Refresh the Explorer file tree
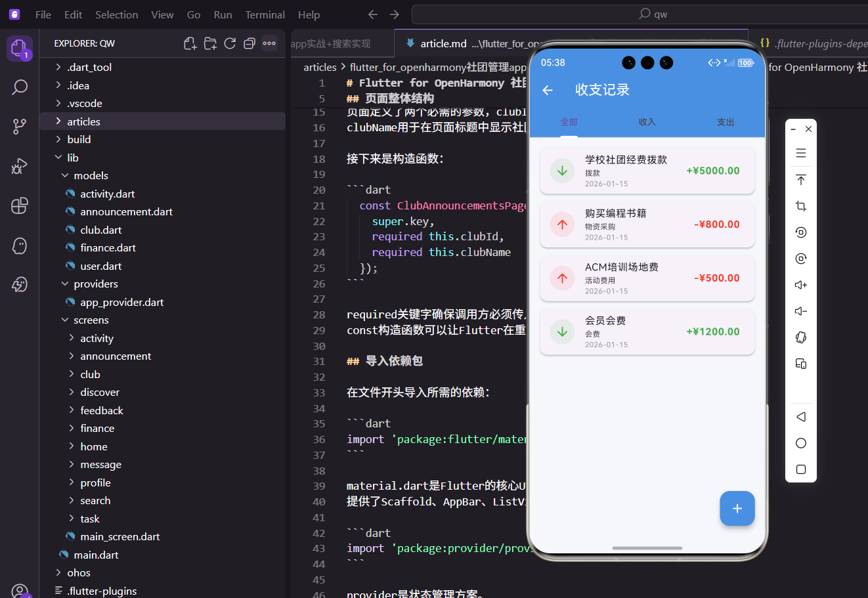Screen dimensions: 868x598 [230, 43]
